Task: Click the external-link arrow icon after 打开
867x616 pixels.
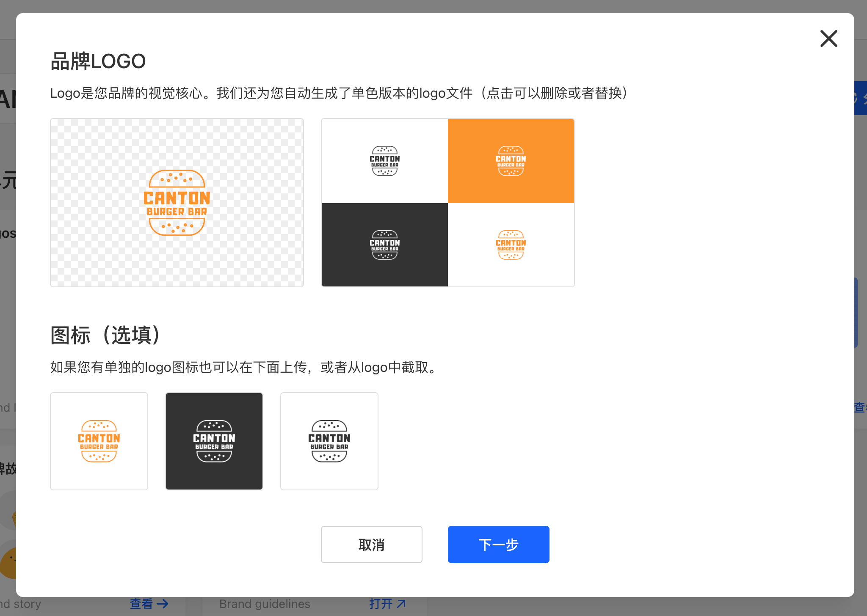Action: pos(401,604)
